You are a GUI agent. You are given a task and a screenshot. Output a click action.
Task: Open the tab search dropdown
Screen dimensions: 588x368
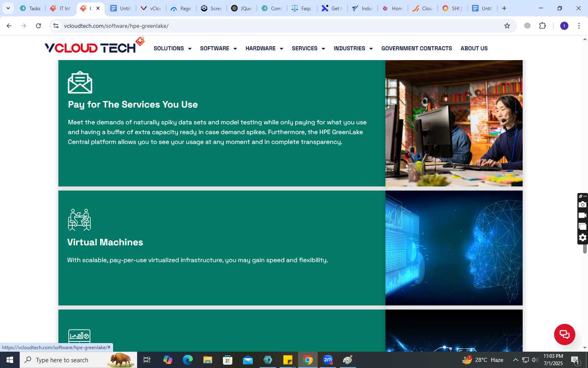click(8, 8)
